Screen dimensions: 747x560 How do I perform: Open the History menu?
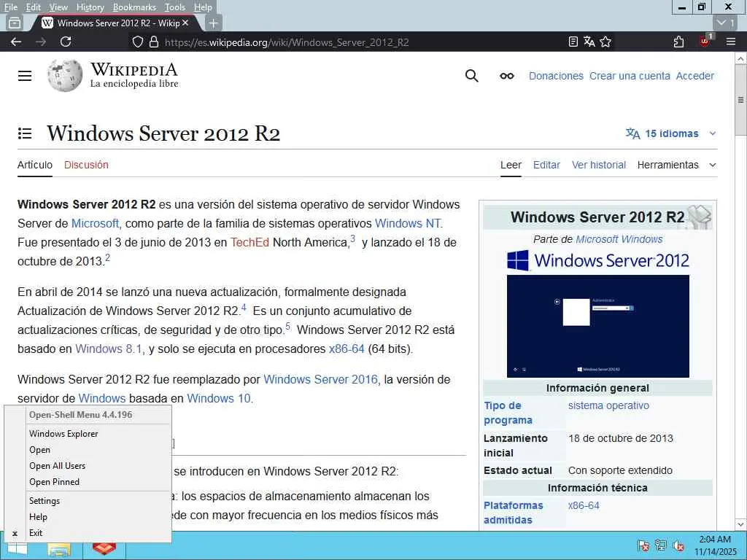point(90,7)
